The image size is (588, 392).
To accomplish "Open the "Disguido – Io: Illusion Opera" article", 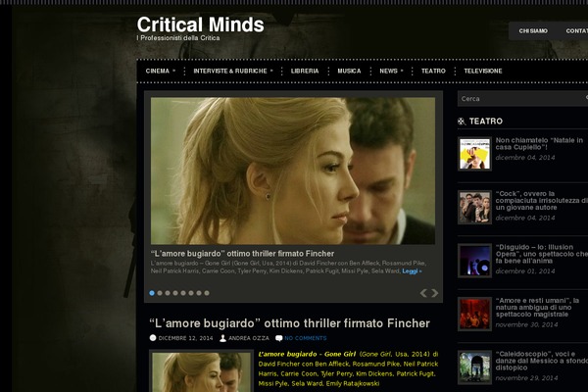I will [x=542, y=254].
